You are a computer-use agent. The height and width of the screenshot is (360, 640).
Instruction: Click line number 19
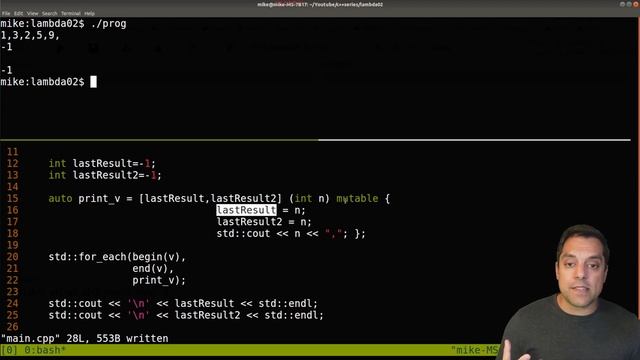tap(12, 245)
